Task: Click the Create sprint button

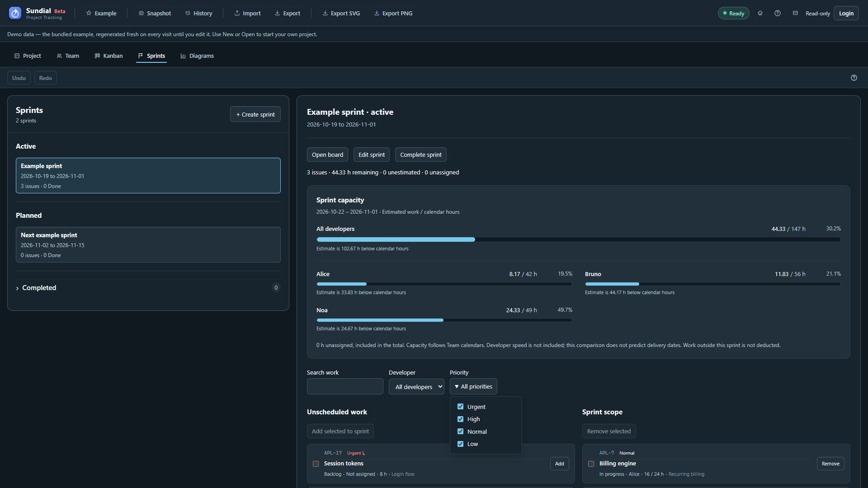Action: (x=255, y=114)
